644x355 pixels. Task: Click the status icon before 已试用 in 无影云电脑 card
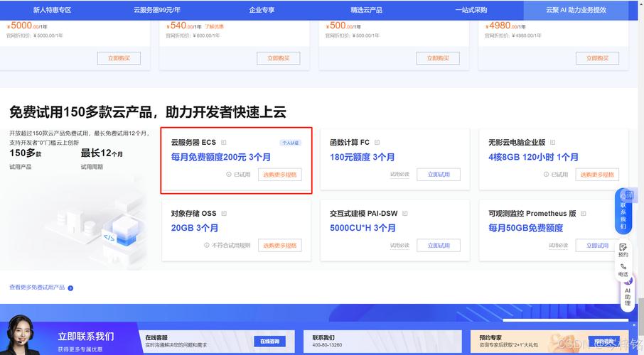coord(546,175)
